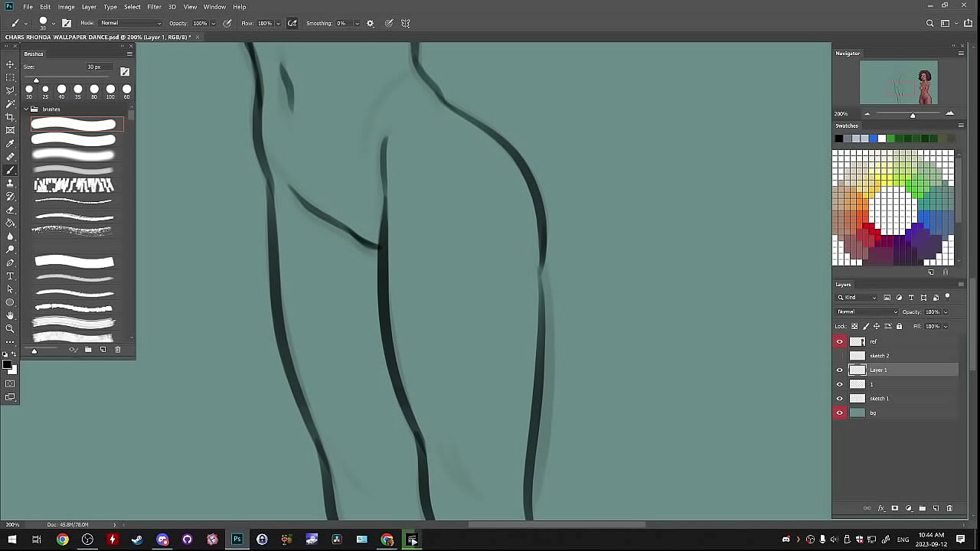The height and width of the screenshot is (551, 980).
Task: Open the smoothing options gear icon
Action: [371, 23]
